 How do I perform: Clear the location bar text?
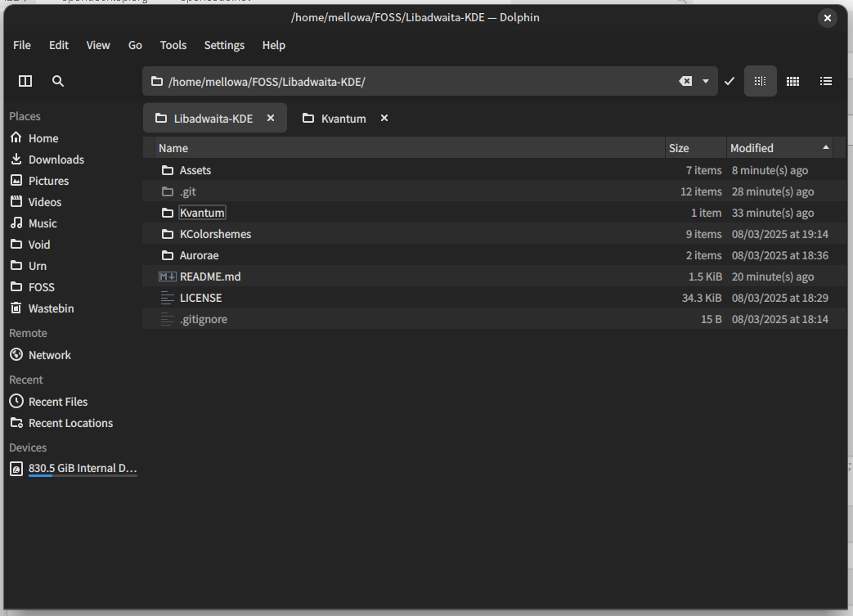pos(685,81)
